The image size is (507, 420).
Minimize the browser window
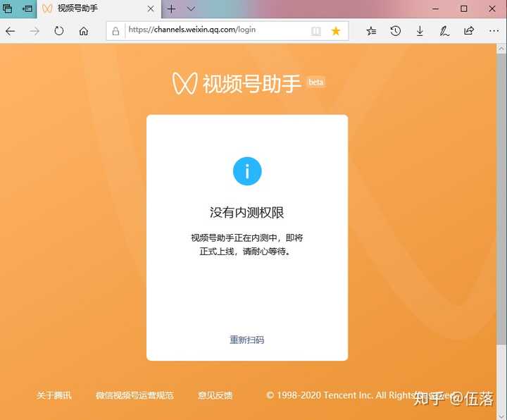(x=436, y=8)
